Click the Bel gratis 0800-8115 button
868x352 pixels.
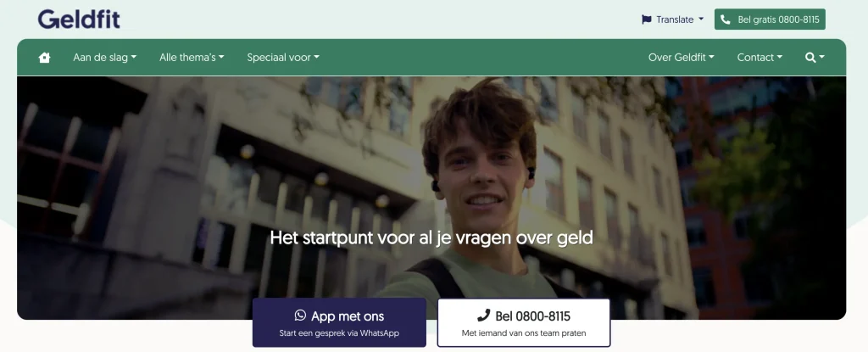pyautogui.click(x=770, y=20)
